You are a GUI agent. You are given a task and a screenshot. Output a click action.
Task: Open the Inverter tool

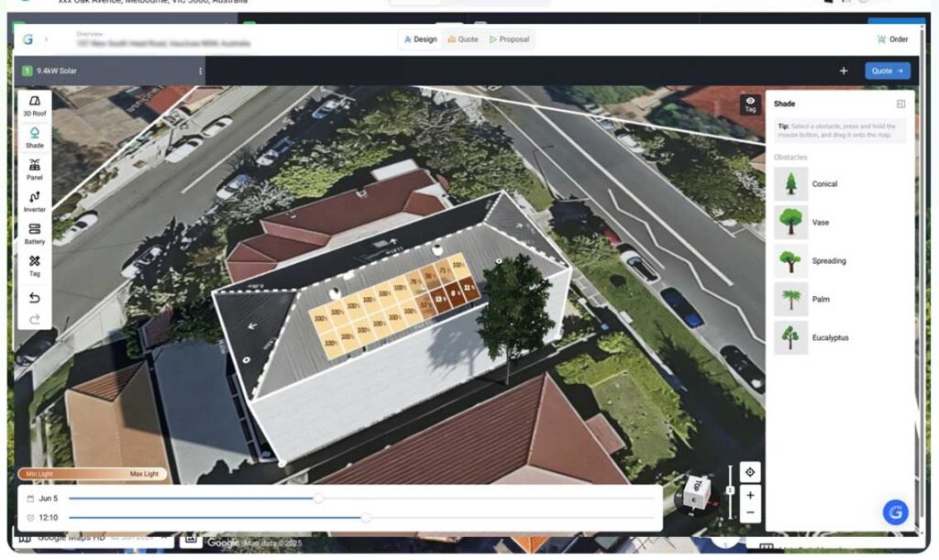tap(35, 202)
